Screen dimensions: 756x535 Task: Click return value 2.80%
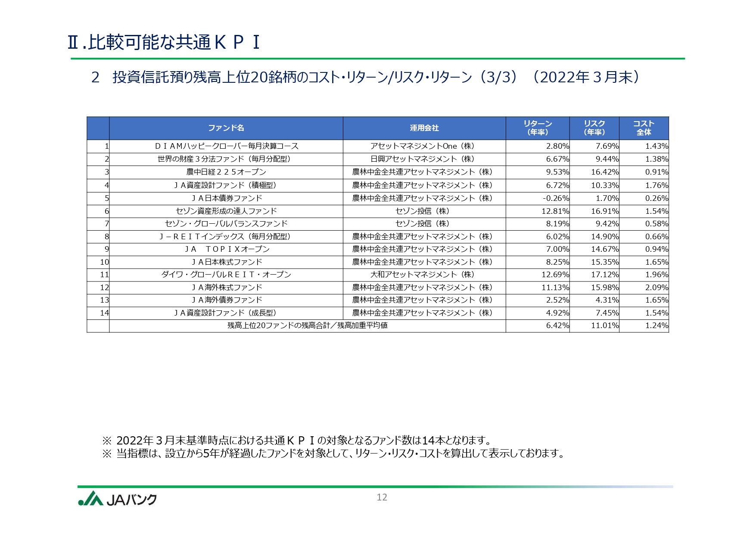tap(557, 146)
